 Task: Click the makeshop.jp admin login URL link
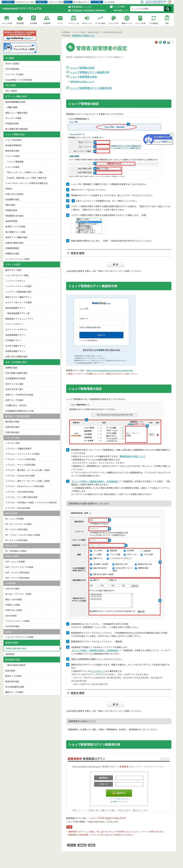110,370
